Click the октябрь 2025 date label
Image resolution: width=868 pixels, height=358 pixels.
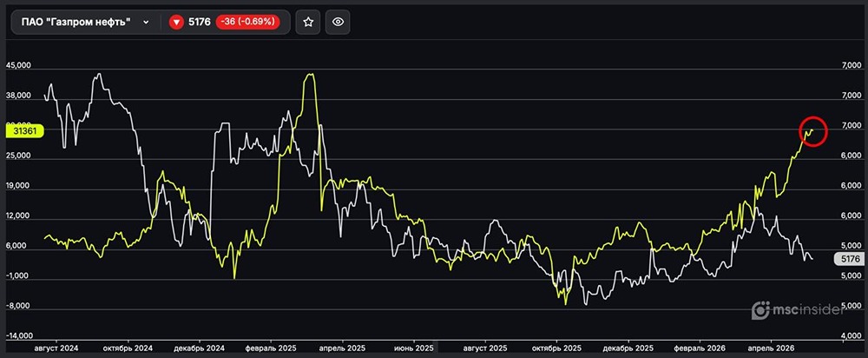557,348
